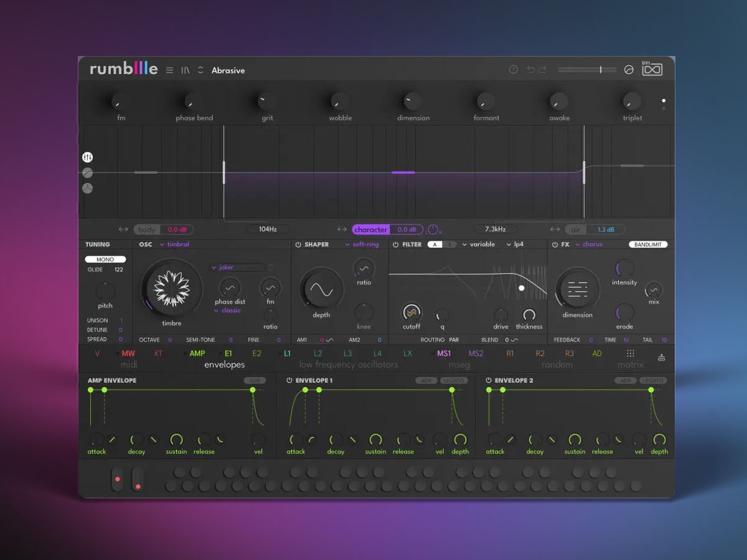Click stereo width arrows beside character
The width and height of the screenshot is (747, 560).
pos(342,230)
